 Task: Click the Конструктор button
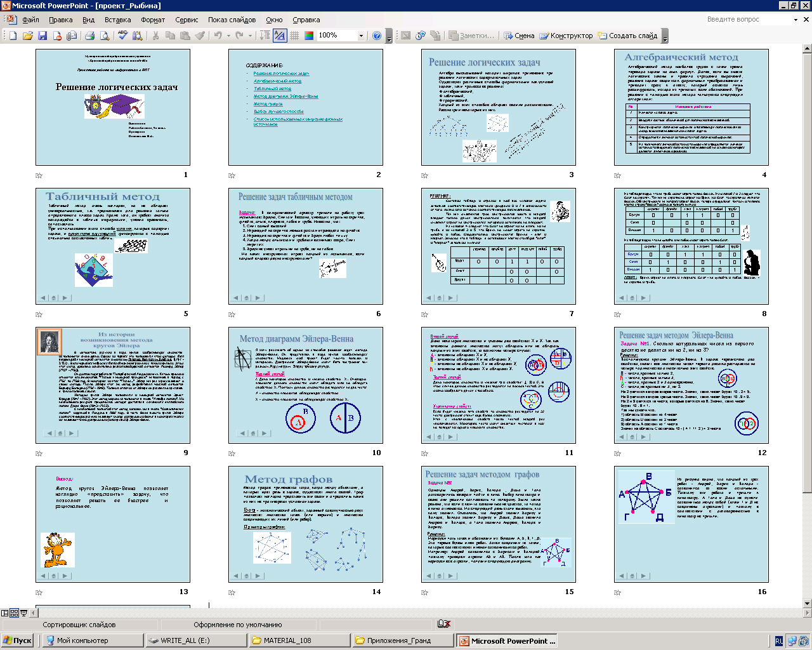[566, 36]
